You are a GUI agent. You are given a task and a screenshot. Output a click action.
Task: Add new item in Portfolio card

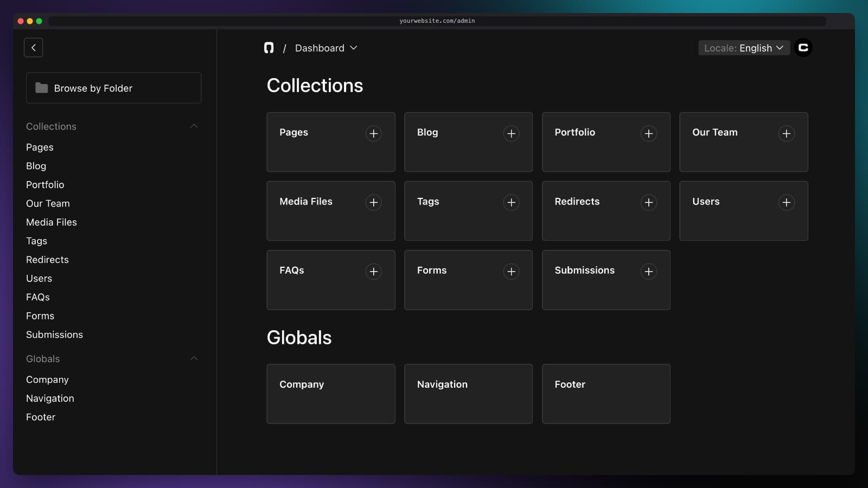(x=648, y=133)
